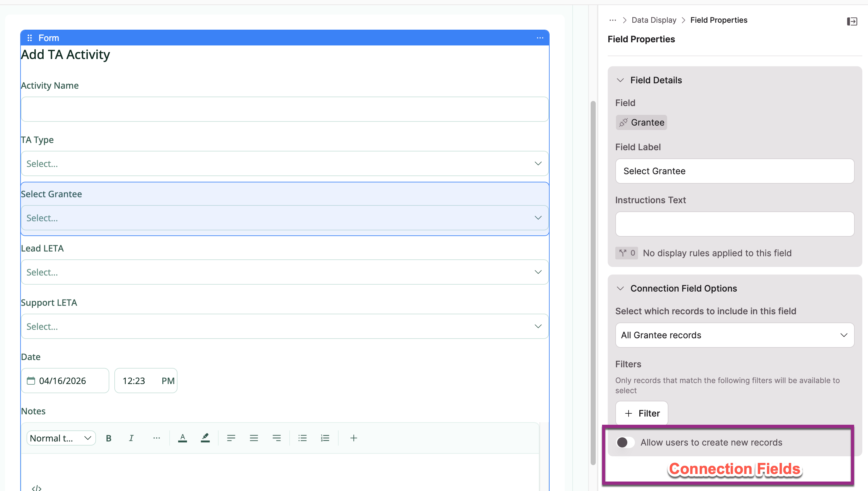Screen dimensions: 868x491
Task: Open the text color picker
Action: (x=182, y=438)
